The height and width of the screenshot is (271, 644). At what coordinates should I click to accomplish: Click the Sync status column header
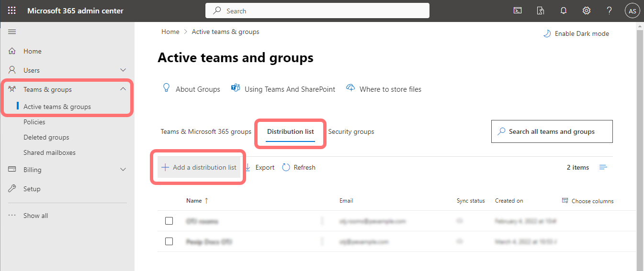click(471, 201)
